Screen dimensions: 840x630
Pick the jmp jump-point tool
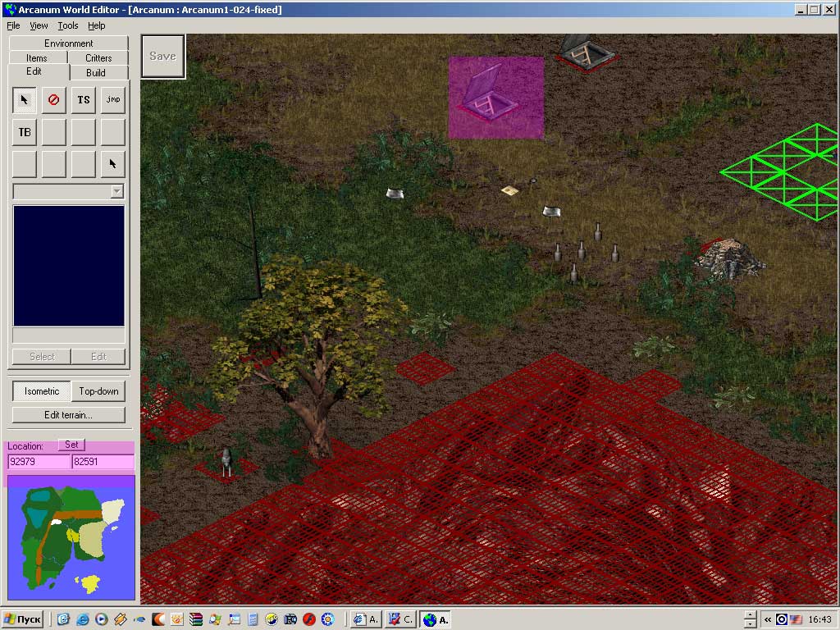[x=113, y=100]
